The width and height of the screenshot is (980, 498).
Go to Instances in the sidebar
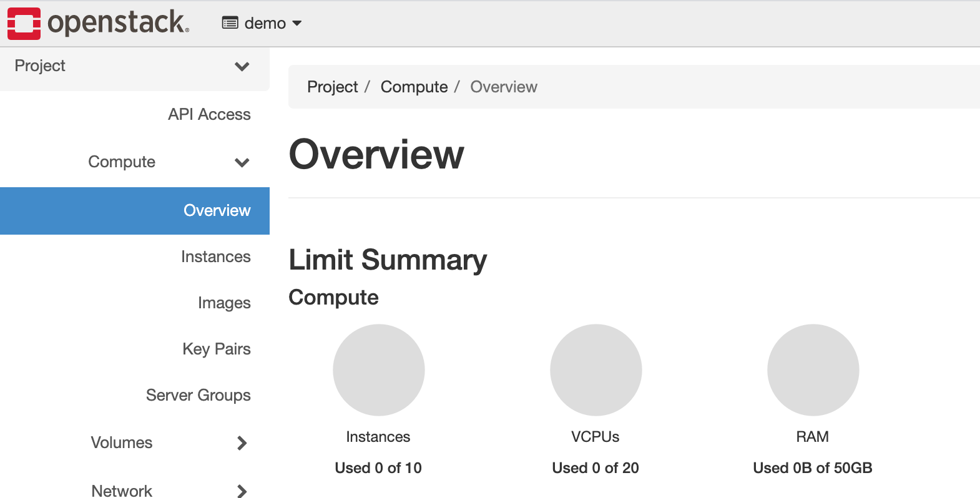[x=215, y=256]
